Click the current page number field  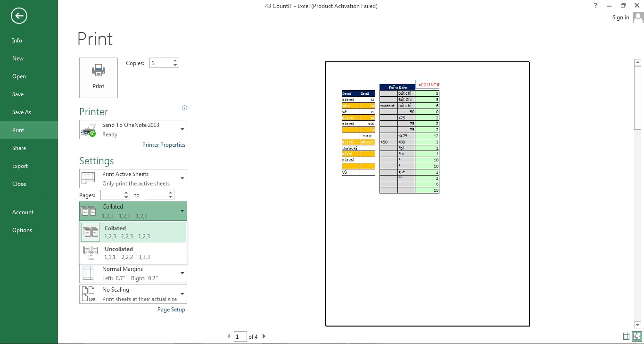[x=240, y=336]
